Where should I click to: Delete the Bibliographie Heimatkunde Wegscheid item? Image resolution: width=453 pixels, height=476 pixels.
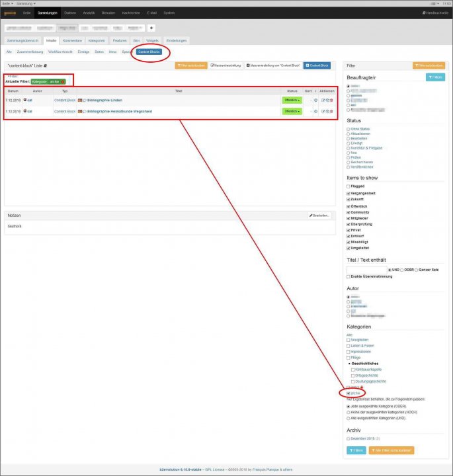(331, 112)
